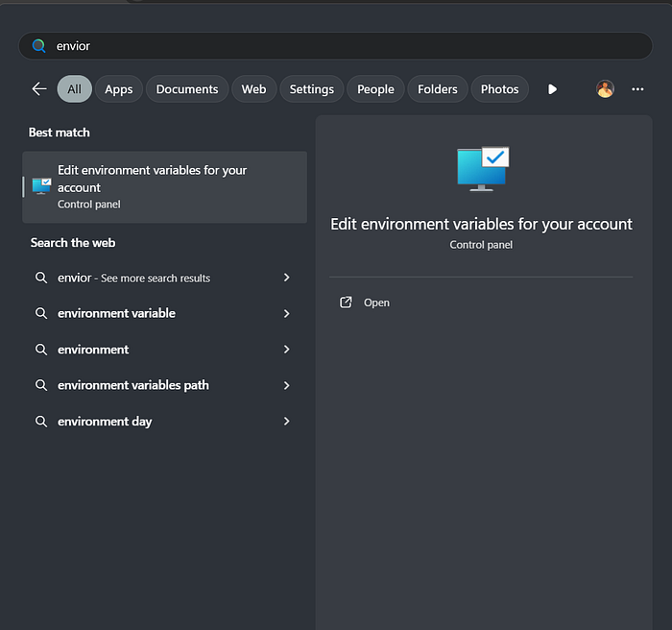The width and height of the screenshot is (672, 630).
Task: Expand the 'envior - See more search results' chevron
Action: tap(287, 278)
